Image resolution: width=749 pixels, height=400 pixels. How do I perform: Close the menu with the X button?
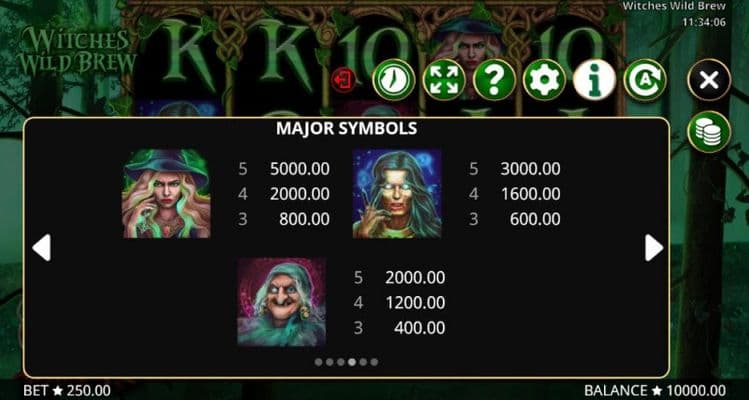click(709, 80)
